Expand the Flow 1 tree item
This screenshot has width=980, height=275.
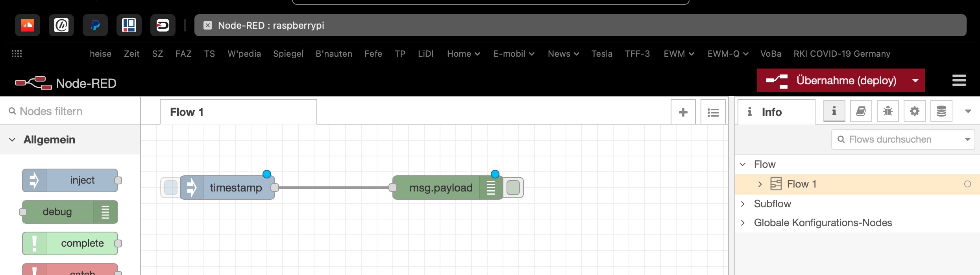(760, 184)
